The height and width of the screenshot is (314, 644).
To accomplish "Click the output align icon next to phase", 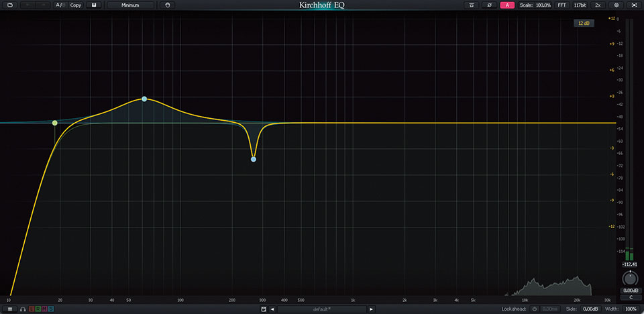I will (x=471, y=5).
